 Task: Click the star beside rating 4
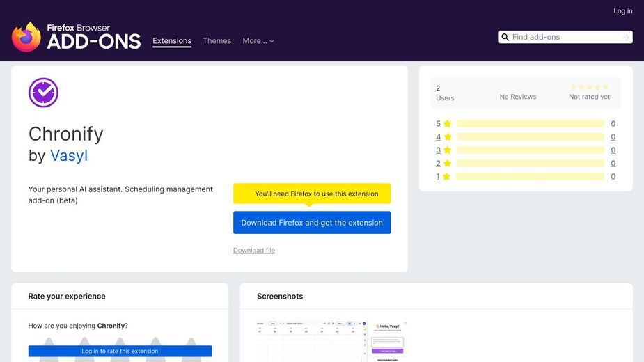point(448,137)
